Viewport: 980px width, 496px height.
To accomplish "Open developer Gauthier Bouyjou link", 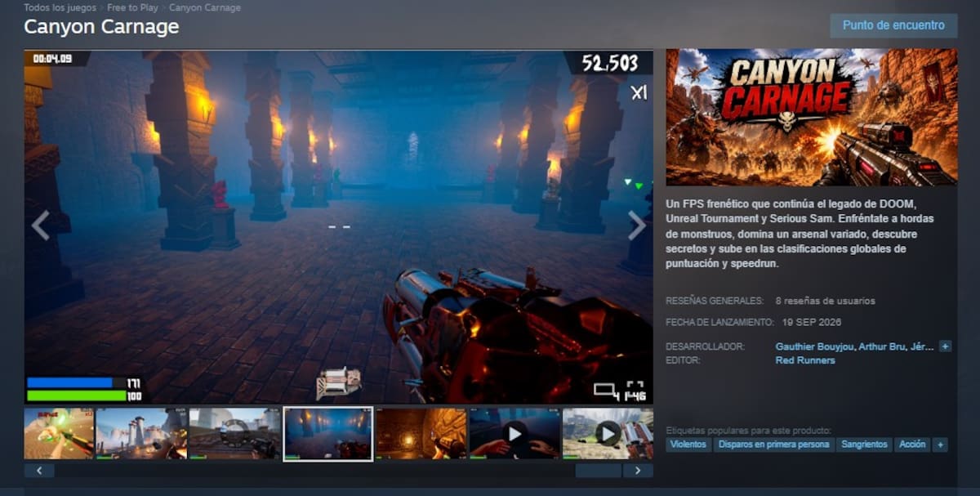I will click(x=816, y=346).
